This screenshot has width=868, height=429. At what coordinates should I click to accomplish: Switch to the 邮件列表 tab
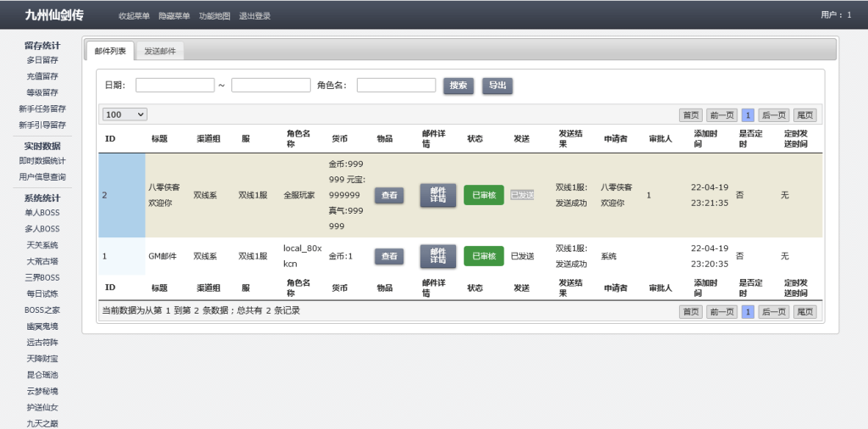(110, 51)
